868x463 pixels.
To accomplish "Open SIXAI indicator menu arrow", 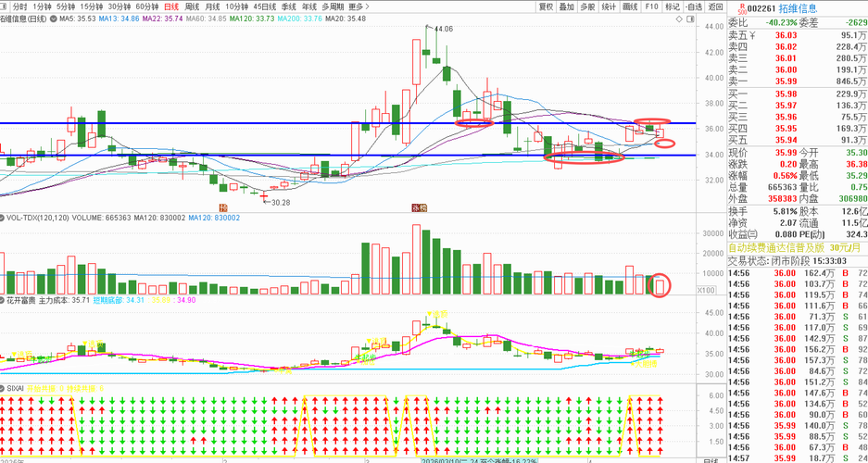I will point(4,388).
